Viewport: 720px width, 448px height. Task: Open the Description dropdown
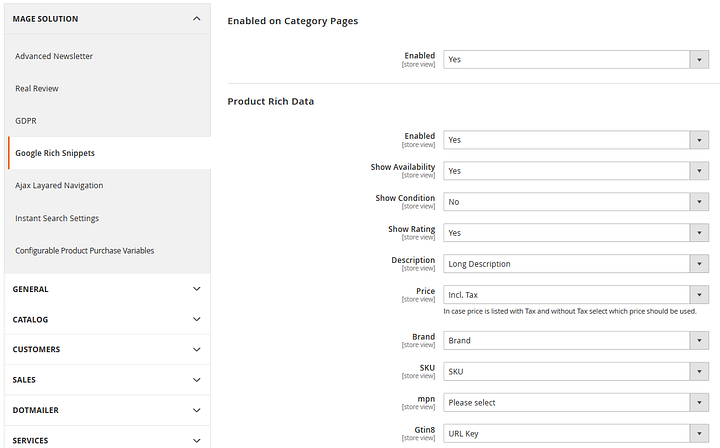pyautogui.click(x=576, y=264)
